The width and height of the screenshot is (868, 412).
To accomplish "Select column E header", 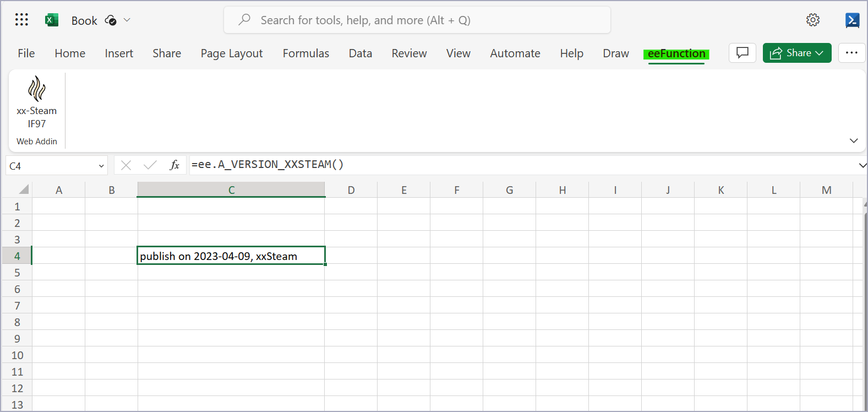I will click(404, 190).
